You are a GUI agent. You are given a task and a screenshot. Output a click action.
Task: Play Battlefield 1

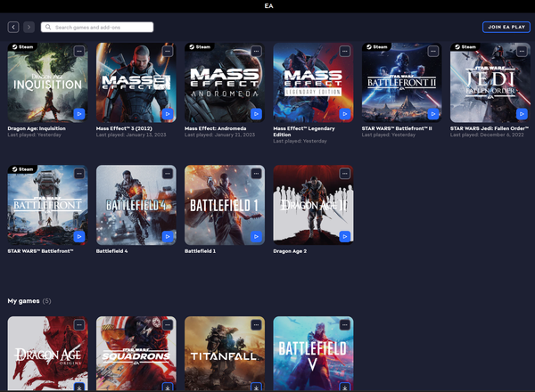[x=256, y=236]
